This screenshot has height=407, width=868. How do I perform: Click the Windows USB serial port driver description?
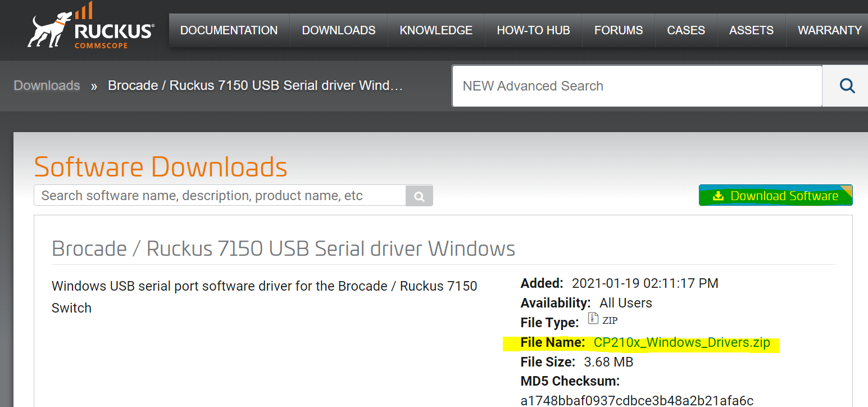[265, 297]
